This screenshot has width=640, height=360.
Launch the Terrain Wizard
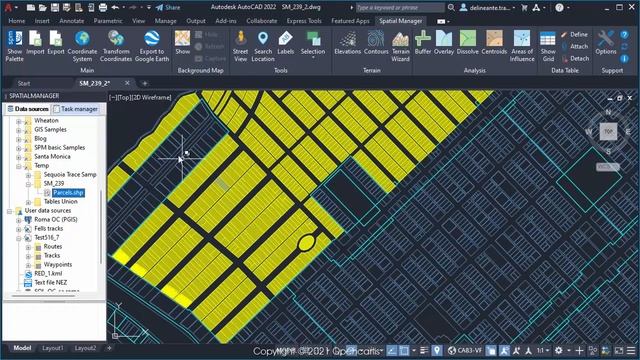click(400, 46)
